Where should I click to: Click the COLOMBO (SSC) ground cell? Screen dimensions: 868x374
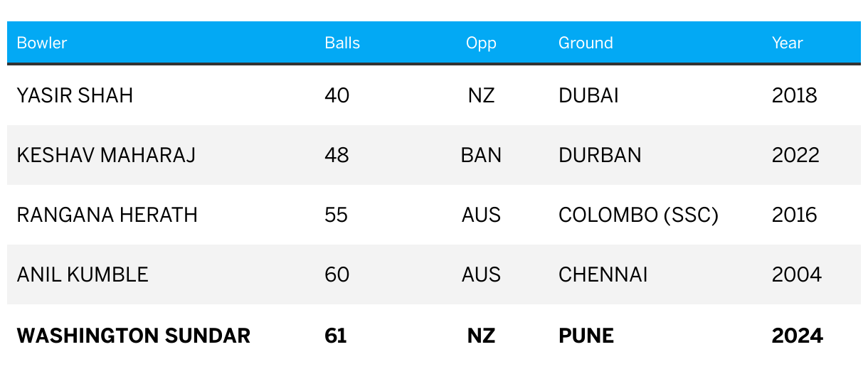638,215
